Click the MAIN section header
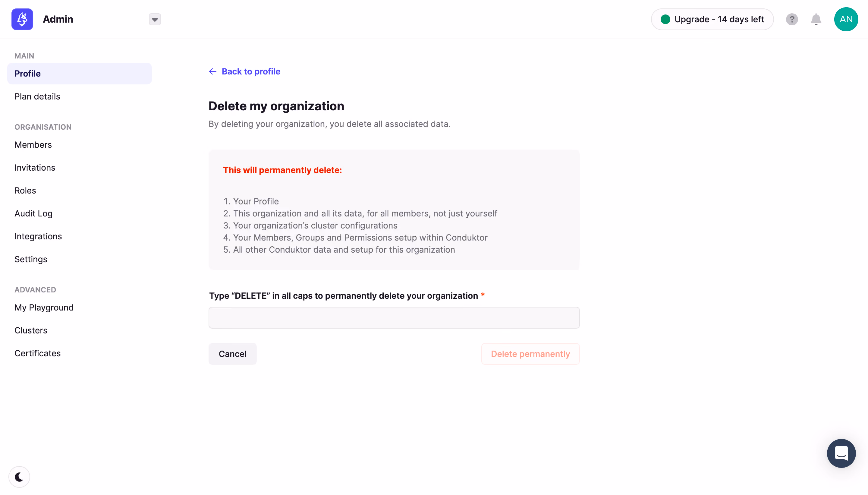This screenshot has width=868, height=495. [x=24, y=56]
